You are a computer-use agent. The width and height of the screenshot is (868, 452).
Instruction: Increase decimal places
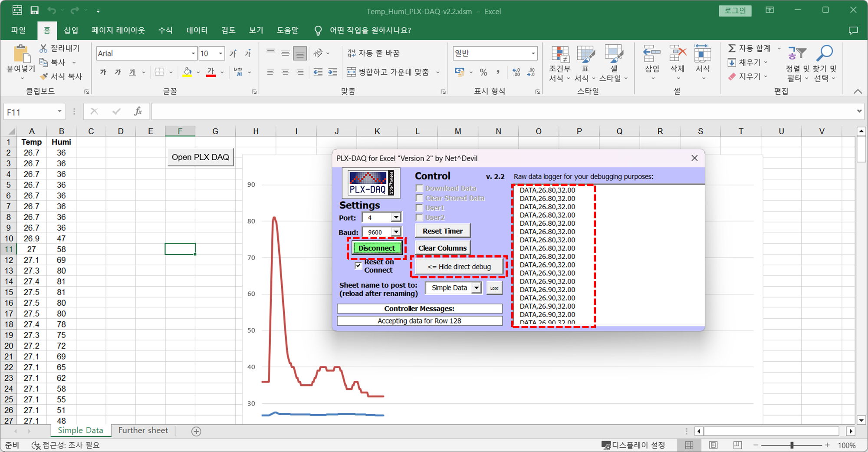(x=516, y=72)
